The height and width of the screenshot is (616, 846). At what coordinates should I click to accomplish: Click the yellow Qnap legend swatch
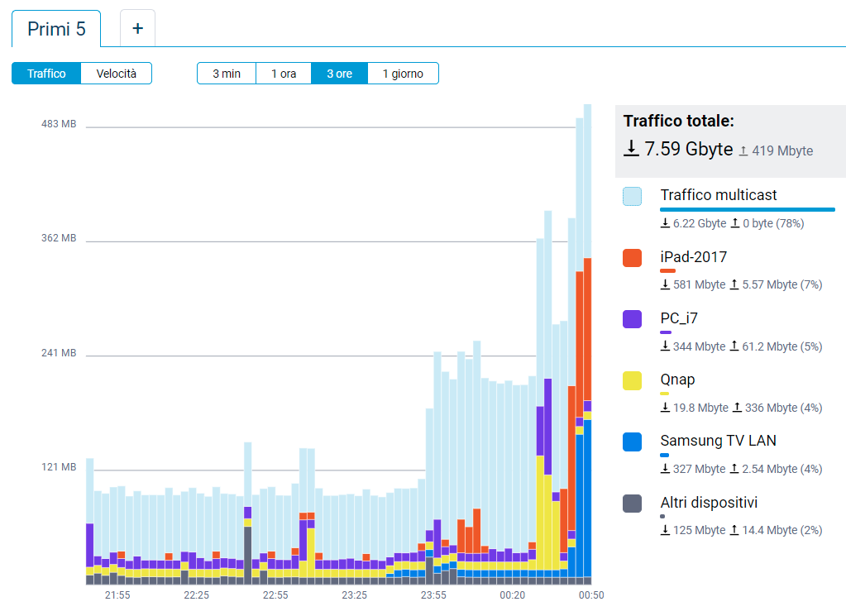(632, 380)
